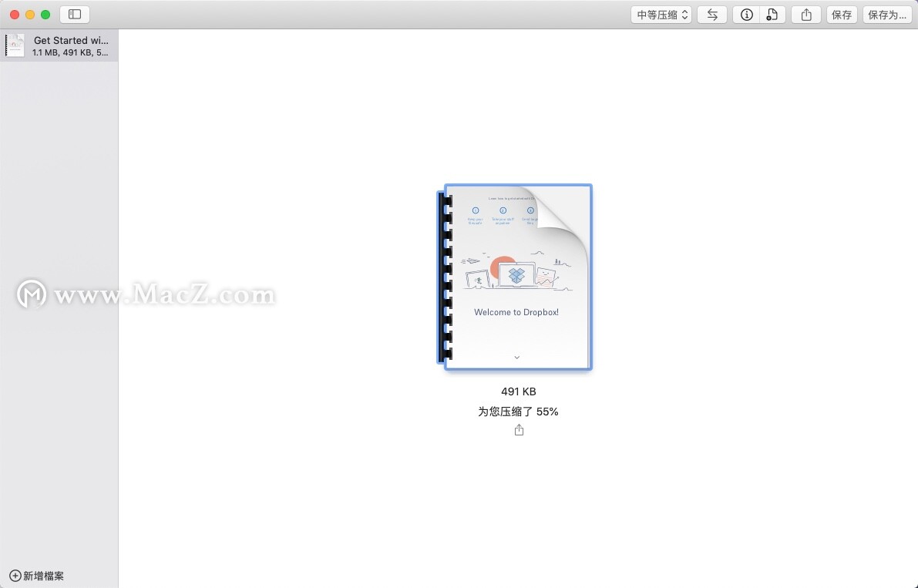Screen dimensions: 918x588
Task: Click the toolbar share icon
Action: point(806,15)
